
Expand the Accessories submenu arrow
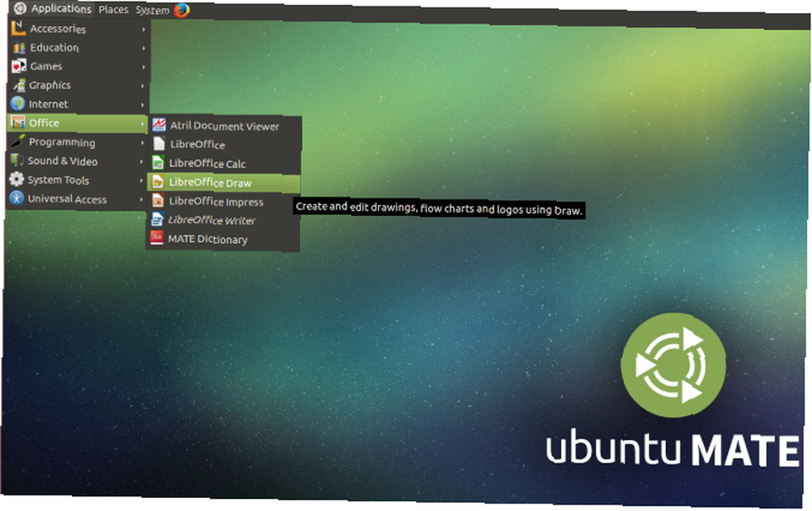[144, 29]
